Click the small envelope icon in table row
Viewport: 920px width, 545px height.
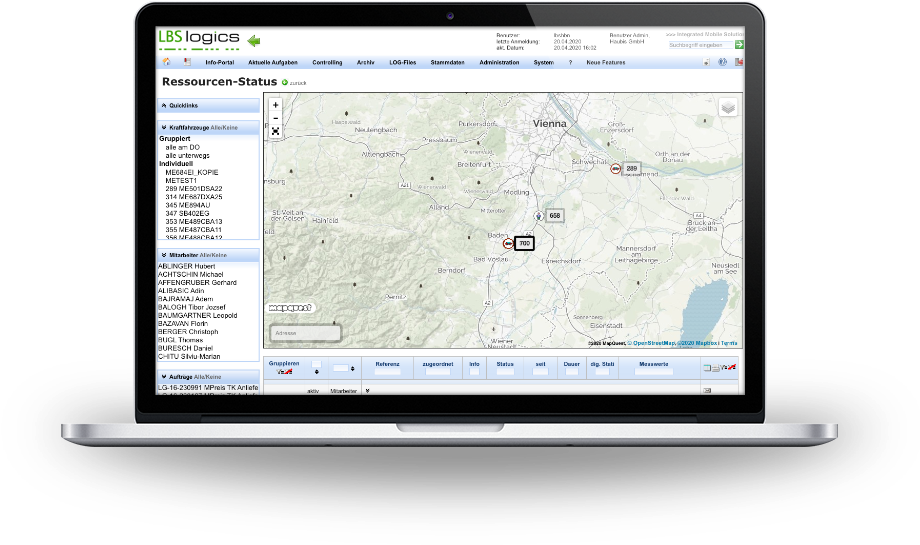tap(707, 390)
